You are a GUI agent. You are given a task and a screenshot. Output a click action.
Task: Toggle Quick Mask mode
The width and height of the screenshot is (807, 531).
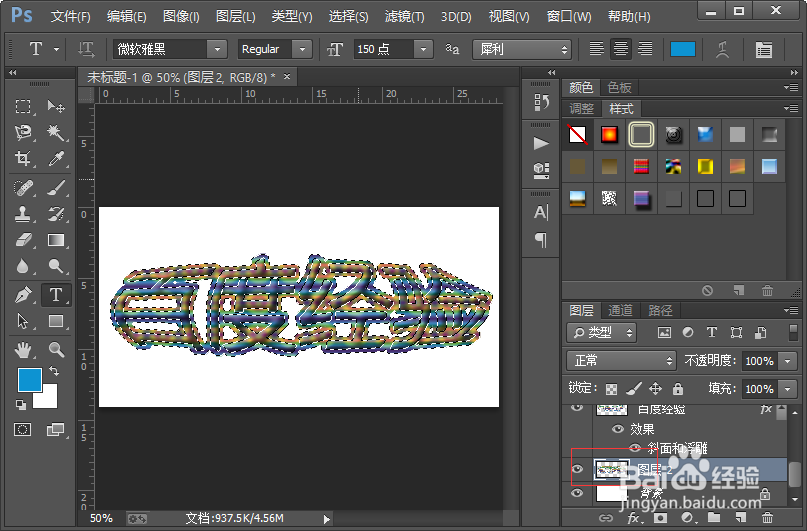pos(23,429)
